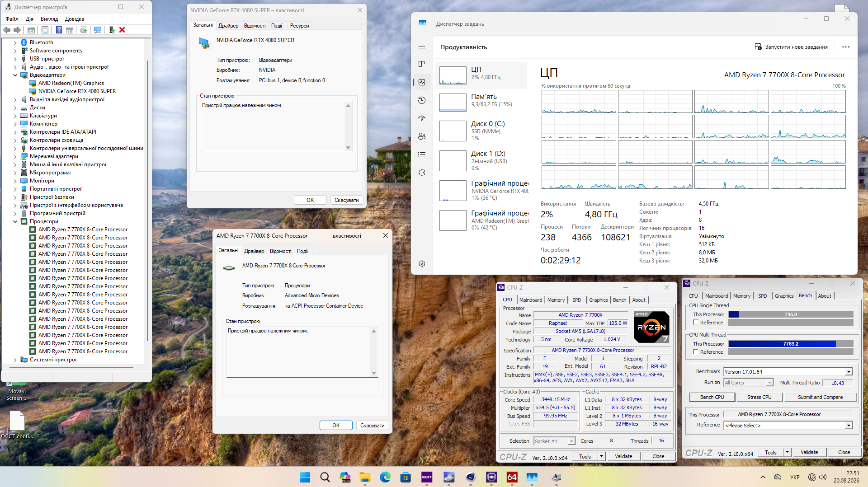Tick the Reference checkbox under CPU Multi Thread
The height and width of the screenshot is (487, 868).
coord(696,352)
